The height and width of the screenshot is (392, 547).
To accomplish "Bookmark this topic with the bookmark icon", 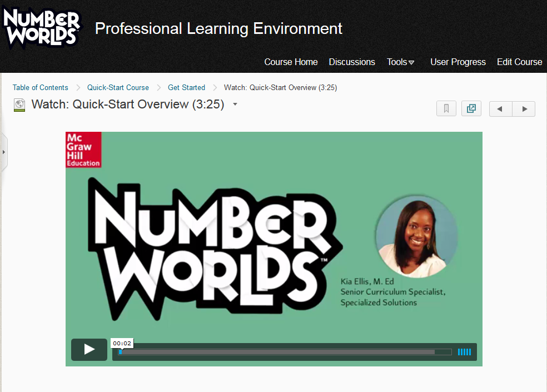I will [446, 108].
